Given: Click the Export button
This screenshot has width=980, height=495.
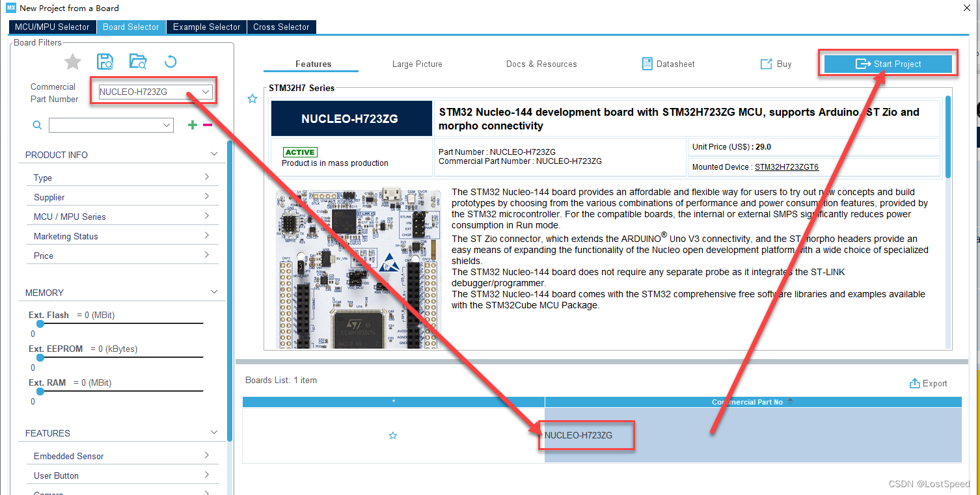Looking at the screenshot, I should 929,383.
